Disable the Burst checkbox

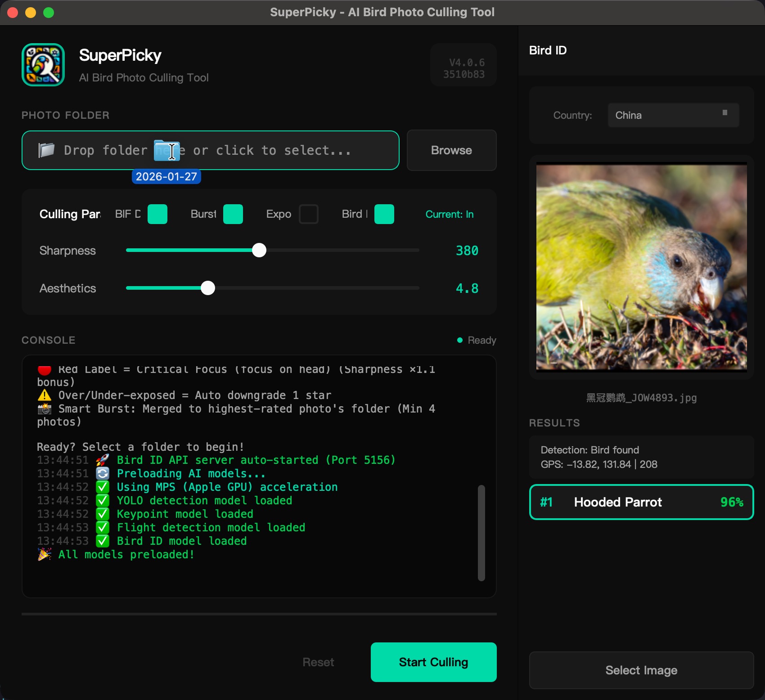point(233,214)
